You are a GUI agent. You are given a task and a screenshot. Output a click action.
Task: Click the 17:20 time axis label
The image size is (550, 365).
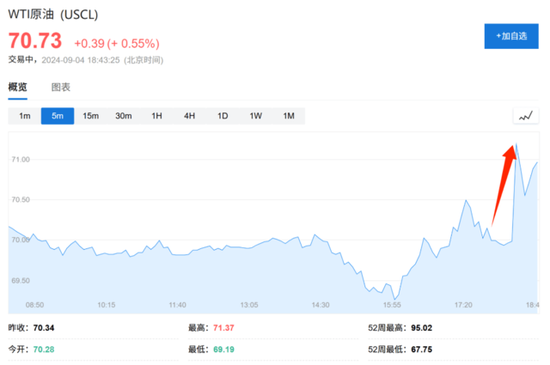point(463,305)
